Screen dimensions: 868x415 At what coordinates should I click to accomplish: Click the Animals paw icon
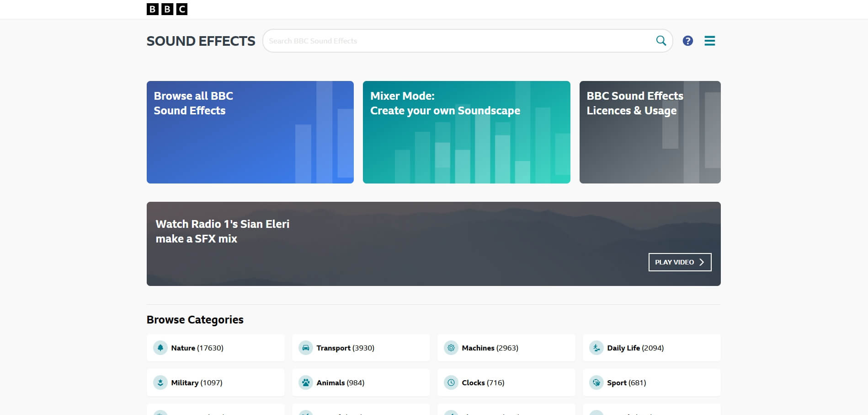pyautogui.click(x=306, y=383)
